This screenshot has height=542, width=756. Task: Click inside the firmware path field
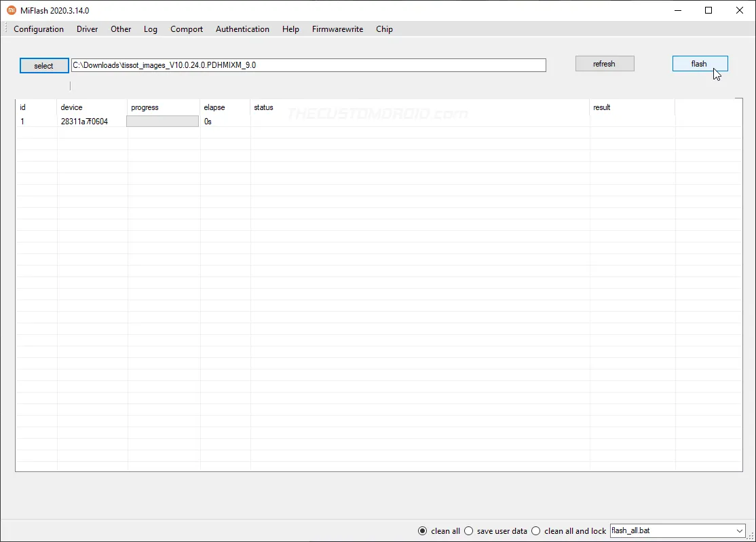(x=305, y=65)
